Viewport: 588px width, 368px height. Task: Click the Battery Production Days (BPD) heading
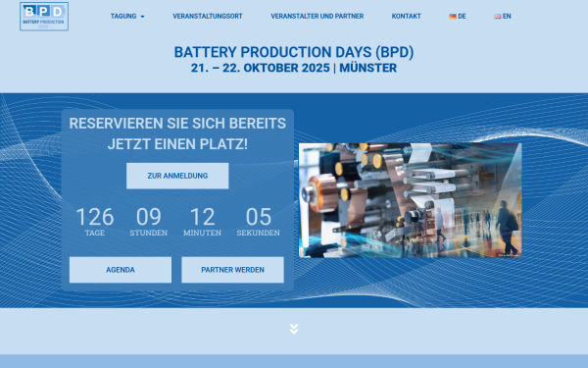294,52
